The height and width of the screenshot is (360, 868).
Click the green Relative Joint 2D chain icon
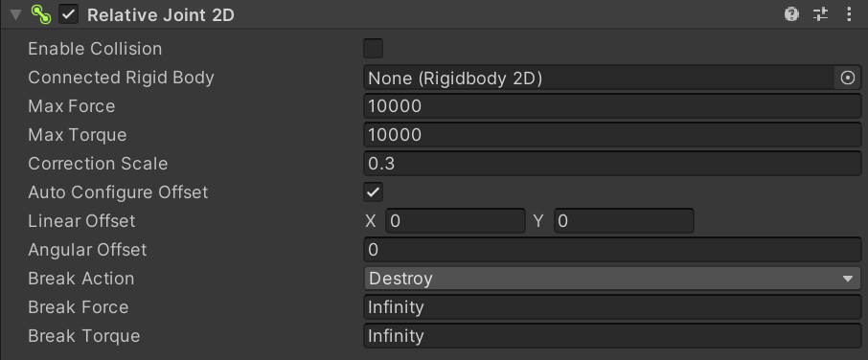point(41,14)
